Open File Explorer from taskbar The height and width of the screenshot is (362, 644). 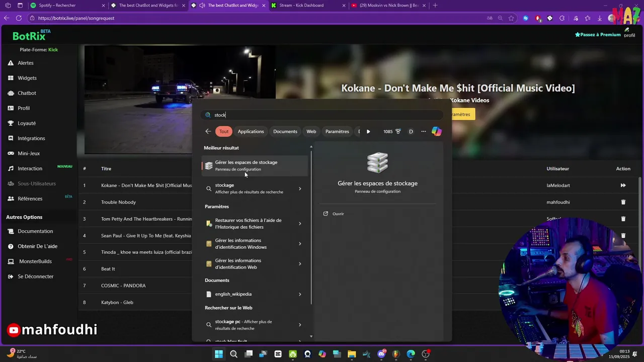(x=352, y=354)
